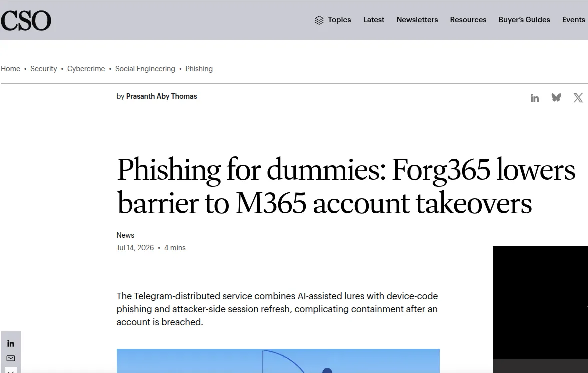Go to the Latest menu item
The height and width of the screenshot is (373, 588).
pos(373,20)
